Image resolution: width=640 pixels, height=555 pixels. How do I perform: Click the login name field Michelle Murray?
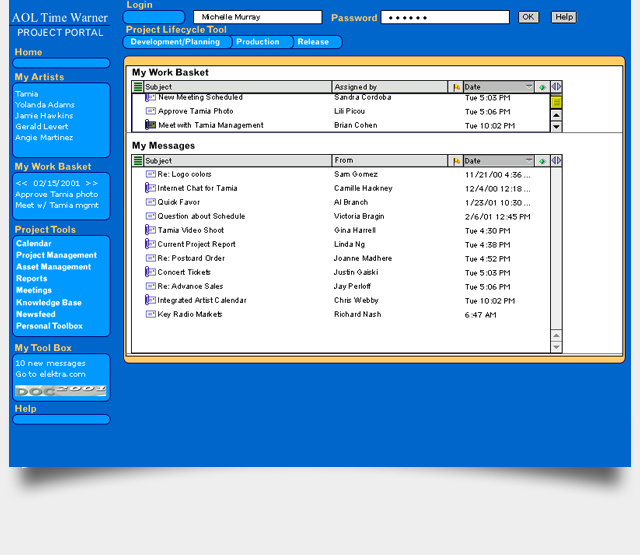(258, 17)
